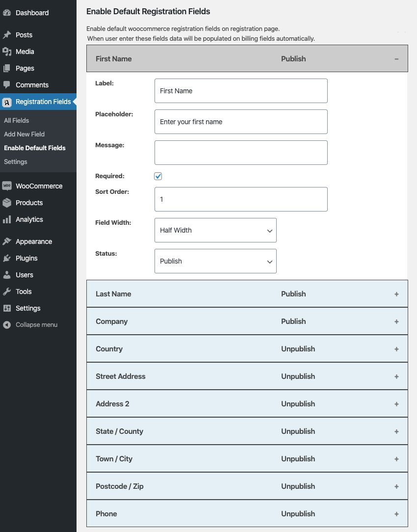Open the Field Width dropdown
This screenshot has width=417, height=532.
pos(215,230)
